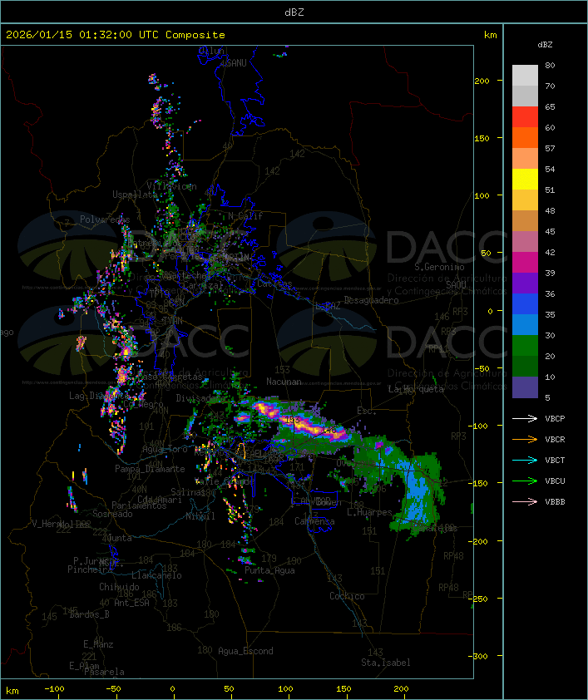Click the Agua_Escond location label
Image resolution: width=588 pixels, height=700 pixels.
(245, 651)
